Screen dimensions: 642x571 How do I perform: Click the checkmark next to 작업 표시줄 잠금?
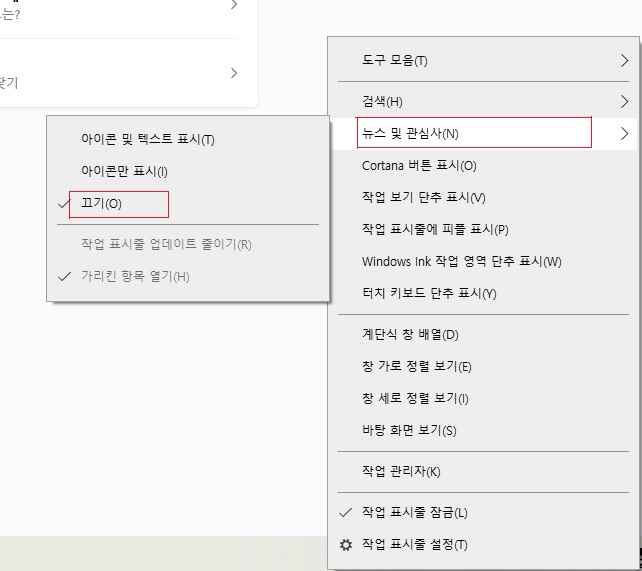click(x=346, y=512)
